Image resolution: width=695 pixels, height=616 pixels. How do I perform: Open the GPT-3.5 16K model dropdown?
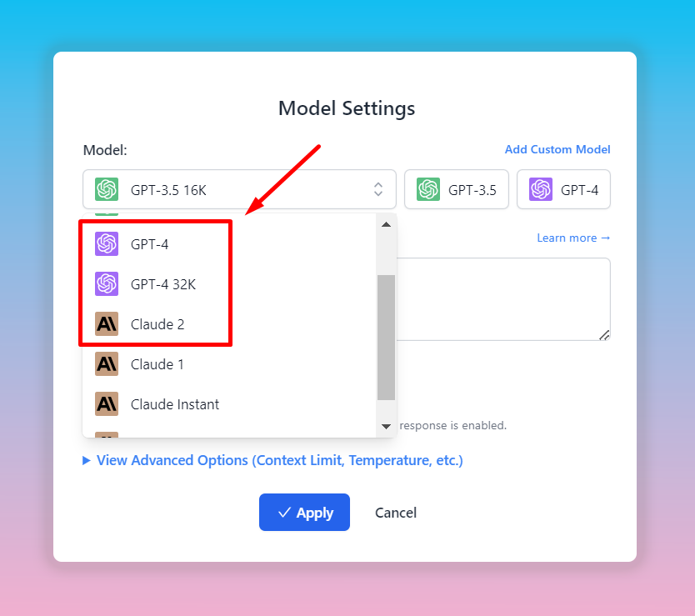(x=239, y=190)
